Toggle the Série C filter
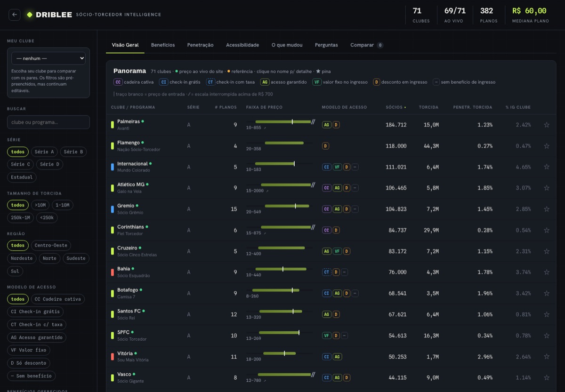 20,164
